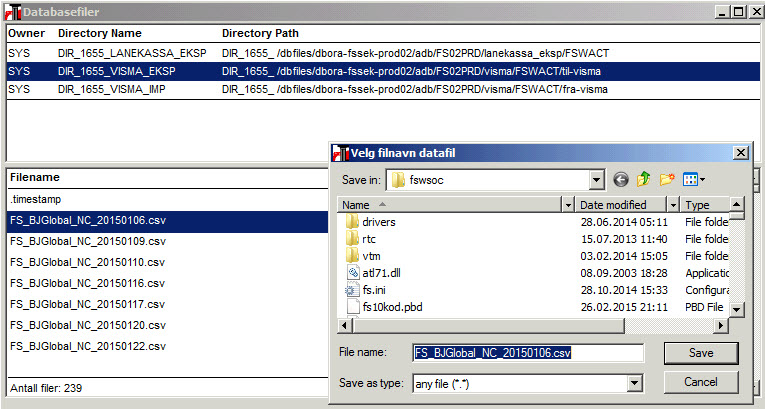Screen dimensions: 765x409
Task: Select the fs.ini configuration file icon
Action: (353, 290)
